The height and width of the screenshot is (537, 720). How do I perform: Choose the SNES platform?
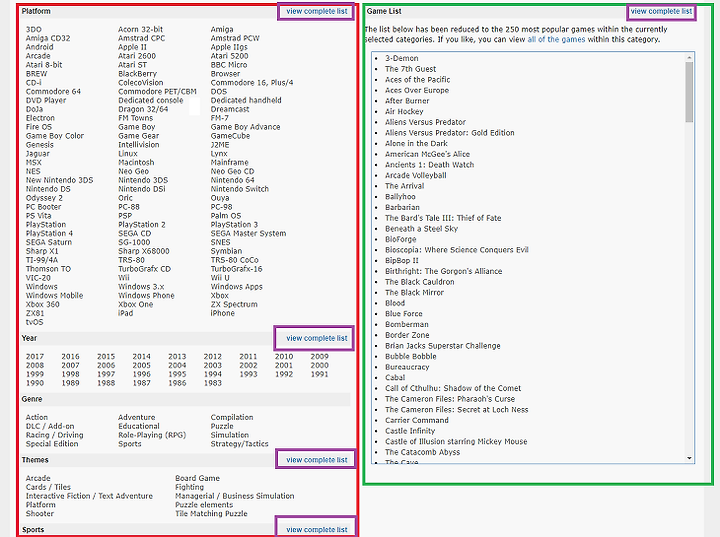click(220, 242)
